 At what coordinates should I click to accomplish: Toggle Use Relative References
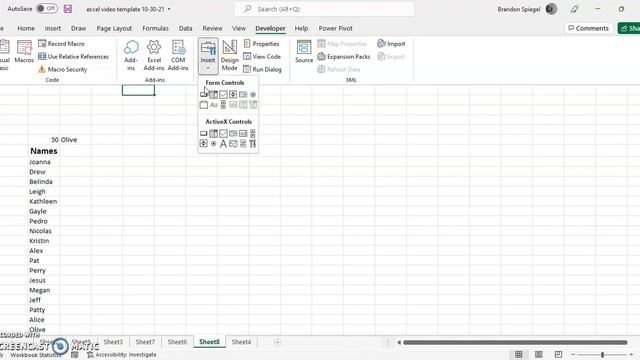73,56
